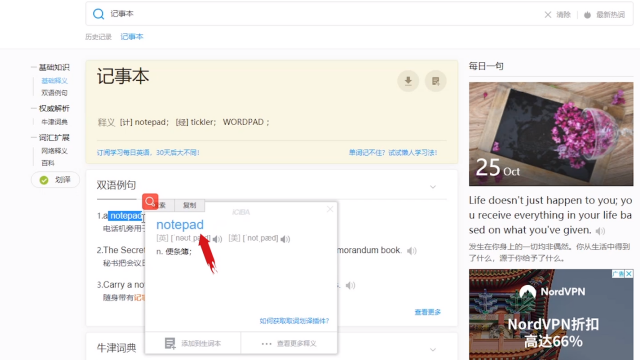This screenshot has width=640, height=360.
Task: Select 网络释义 in the sidebar
Action: [54, 151]
